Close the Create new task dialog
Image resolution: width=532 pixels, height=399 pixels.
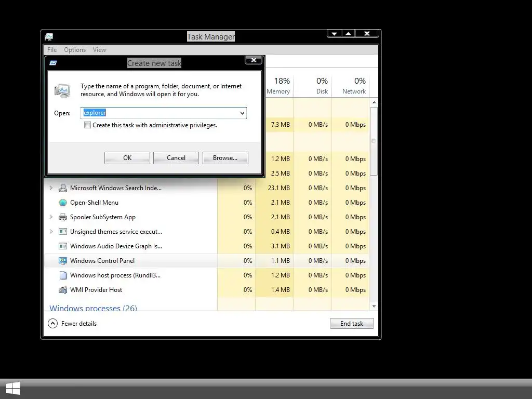tap(254, 60)
